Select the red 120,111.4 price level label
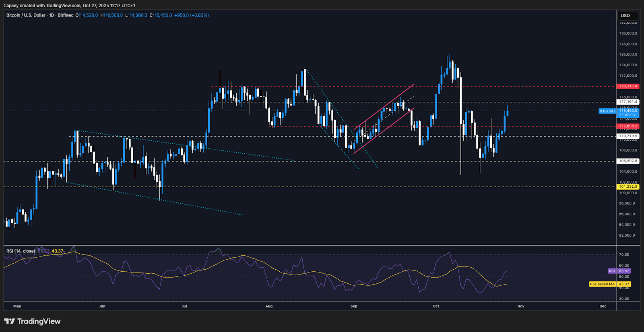The height and width of the screenshot is (332, 644). coord(628,86)
